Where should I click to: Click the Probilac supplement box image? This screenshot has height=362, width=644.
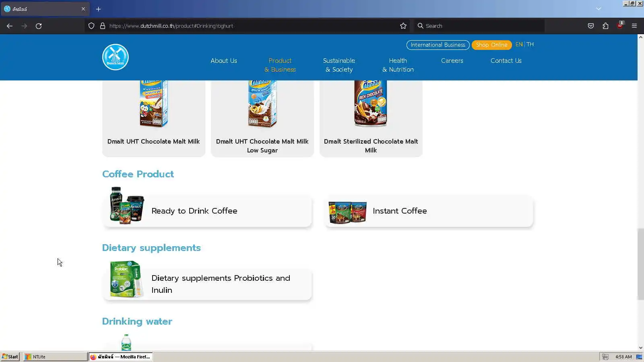[127, 279]
